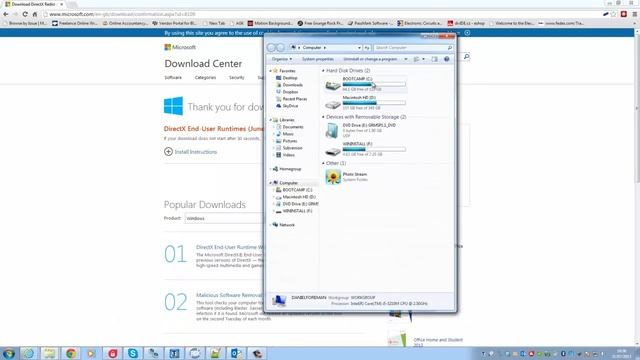Viewport: 640px width, 360px height.
Task: Collapse the Other group
Action: coord(323,163)
